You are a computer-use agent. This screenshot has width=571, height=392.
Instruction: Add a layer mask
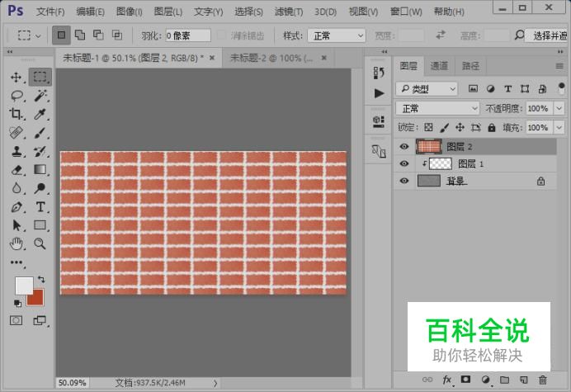point(465,380)
